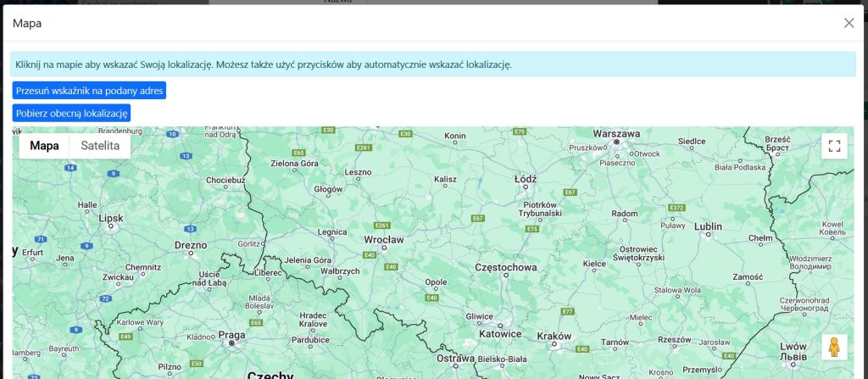Switch map view to Satelita
The width and height of the screenshot is (868, 379).
[100, 146]
